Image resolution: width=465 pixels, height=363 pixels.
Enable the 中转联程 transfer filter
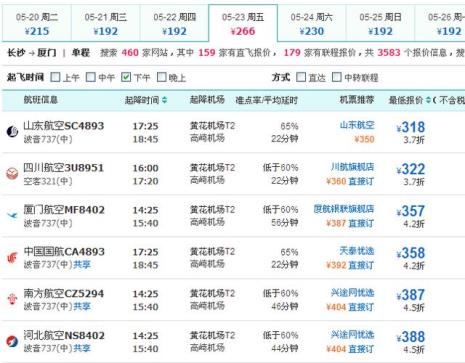337,77
